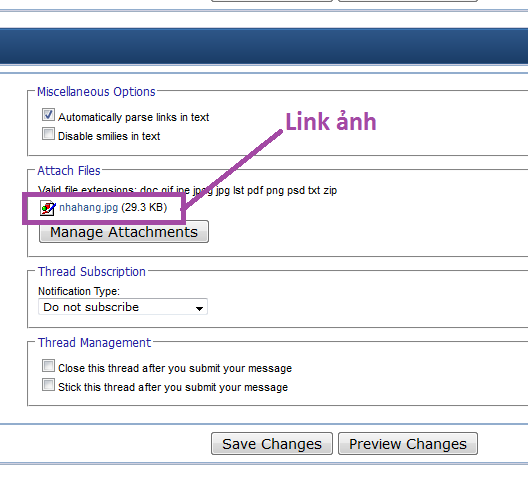Click the Miscellaneous Options legend
The height and width of the screenshot is (497, 528).
(x=96, y=92)
